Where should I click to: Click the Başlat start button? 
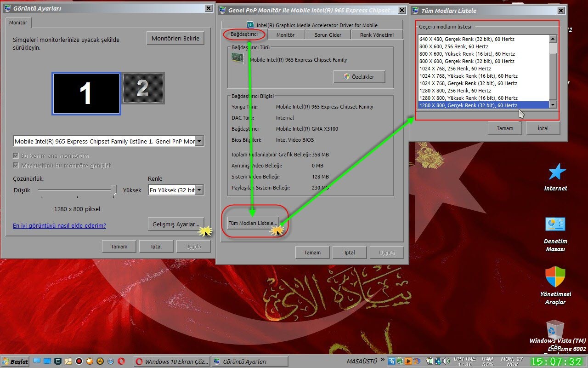coord(15,362)
